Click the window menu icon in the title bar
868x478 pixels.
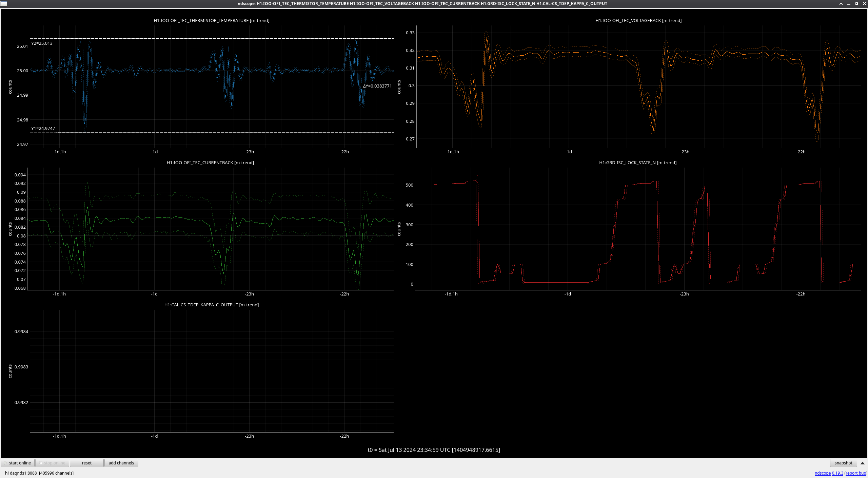point(4,3)
